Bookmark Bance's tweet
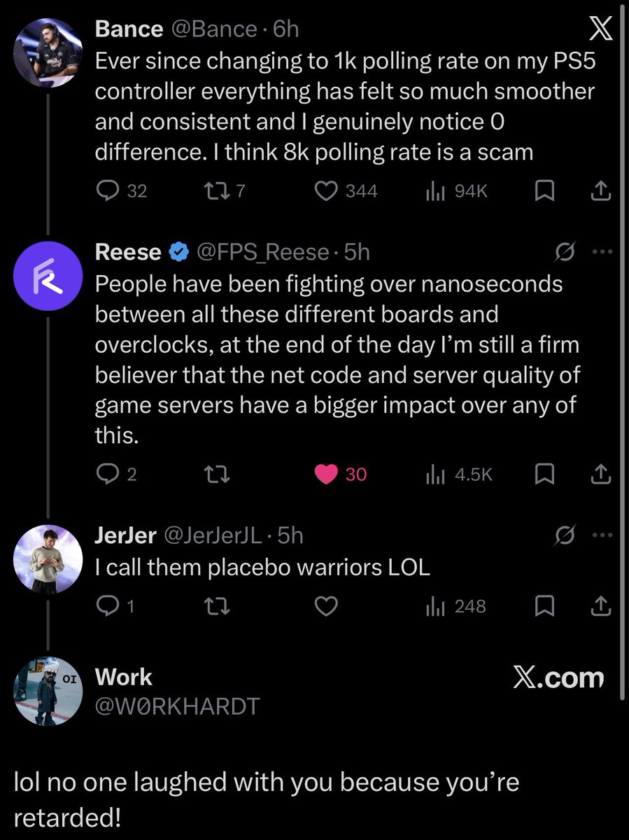Screen dimensions: 629x840 pos(544,190)
